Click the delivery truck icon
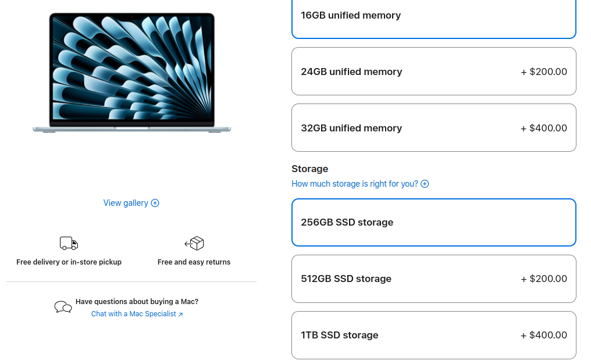Image resolution: width=591 pixels, height=364 pixels. [69, 243]
